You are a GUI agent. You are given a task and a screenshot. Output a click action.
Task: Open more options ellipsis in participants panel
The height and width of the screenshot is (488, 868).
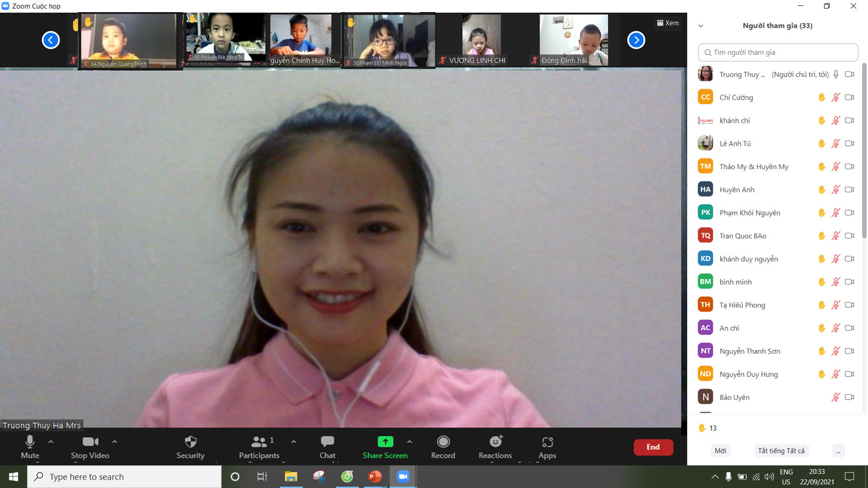point(838,451)
